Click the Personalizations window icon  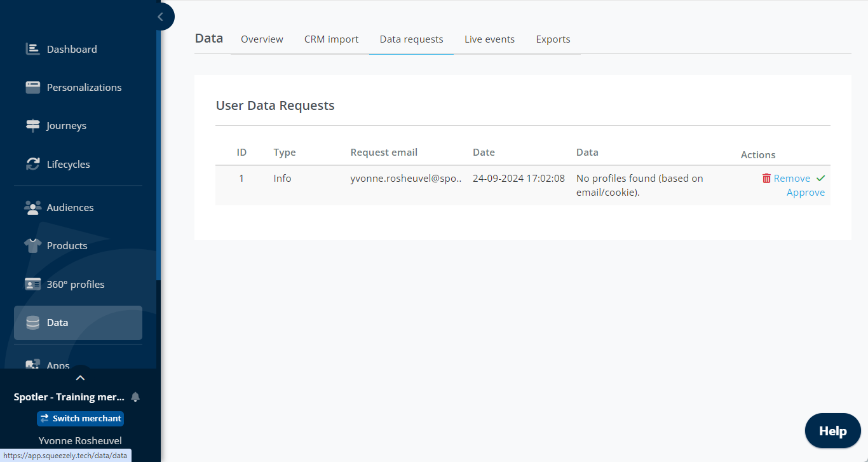pos(32,87)
